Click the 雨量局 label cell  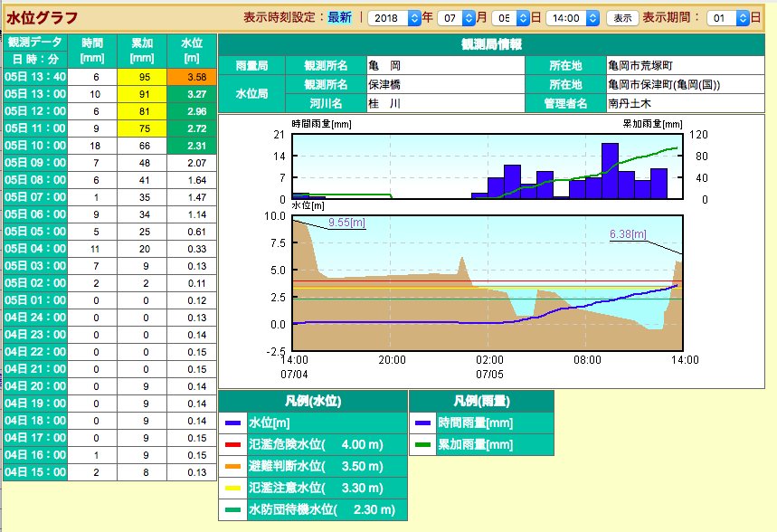click(x=251, y=65)
